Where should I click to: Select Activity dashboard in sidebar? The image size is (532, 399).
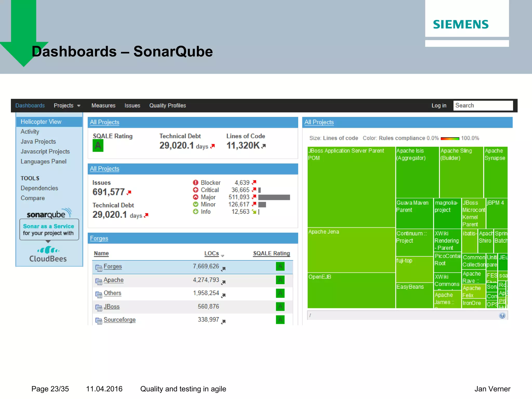[x=30, y=132]
